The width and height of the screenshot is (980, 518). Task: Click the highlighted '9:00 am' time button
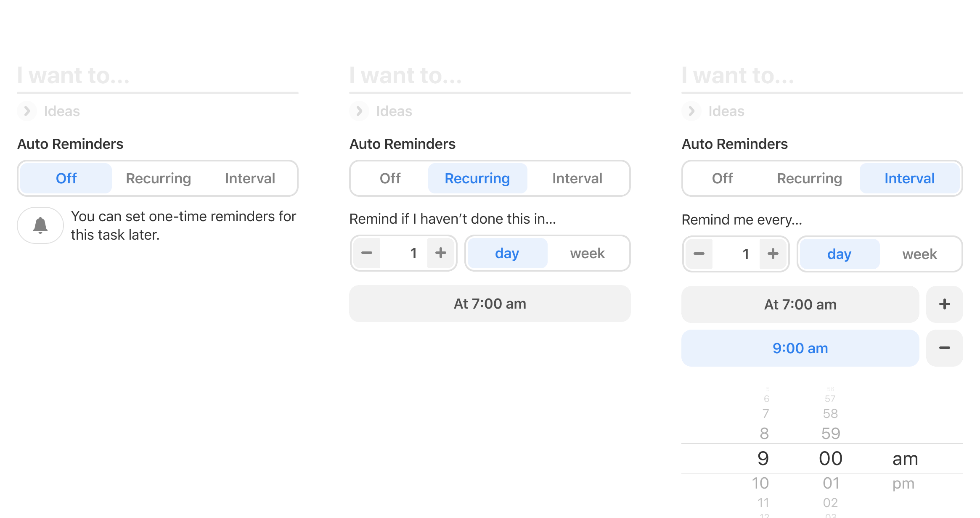(800, 348)
